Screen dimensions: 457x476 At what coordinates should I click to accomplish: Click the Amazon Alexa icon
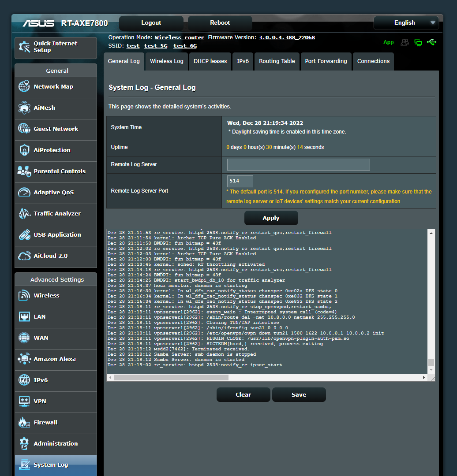[x=24, y=359]
